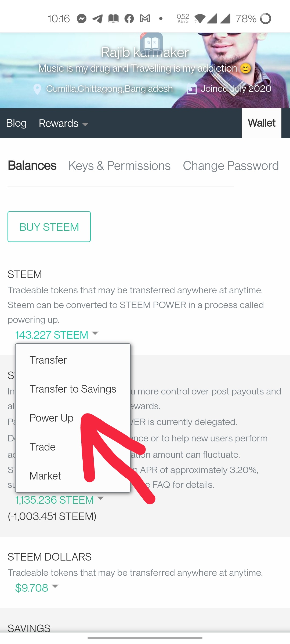This screenshot has width=290, height=644.
Task: Tap the Gmail notification icon
Action: pos(145,19)
